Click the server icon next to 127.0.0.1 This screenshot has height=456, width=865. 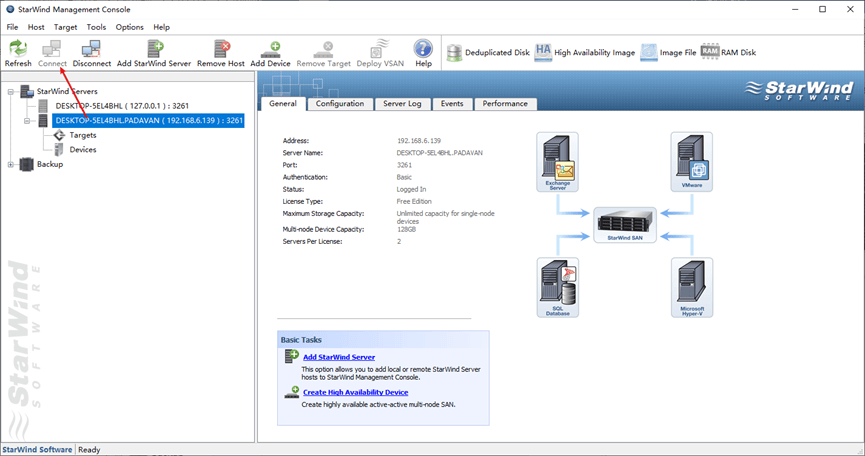tap(43, 106)
